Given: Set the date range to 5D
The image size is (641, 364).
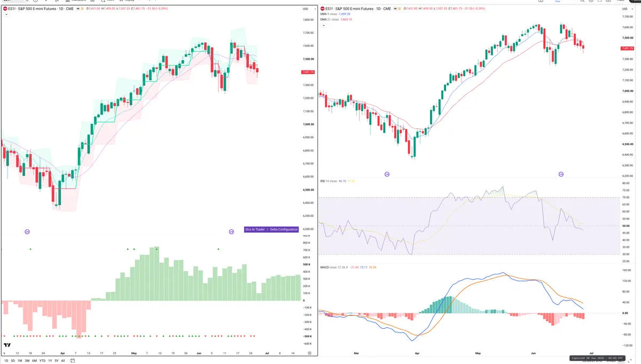Looking at the screenshot, I should point(13,361).
